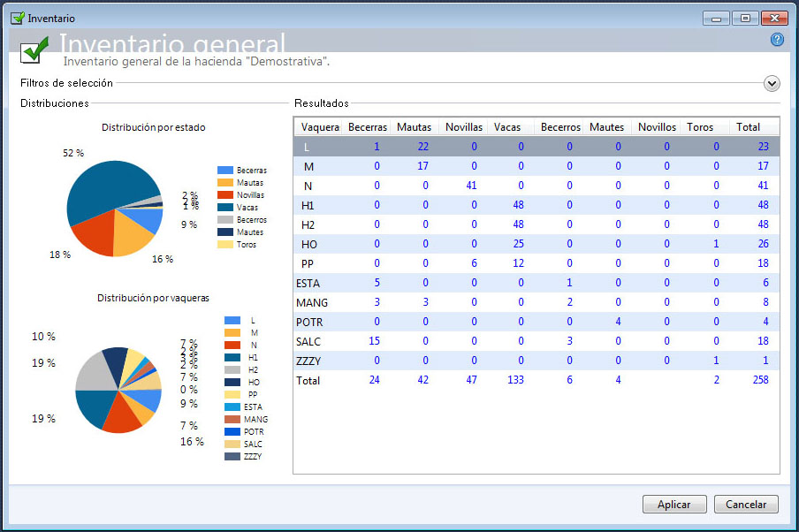The height and width of the screenshot is (532, 799).
Task: Select the PP row label
Action: [x=308, y=263]
